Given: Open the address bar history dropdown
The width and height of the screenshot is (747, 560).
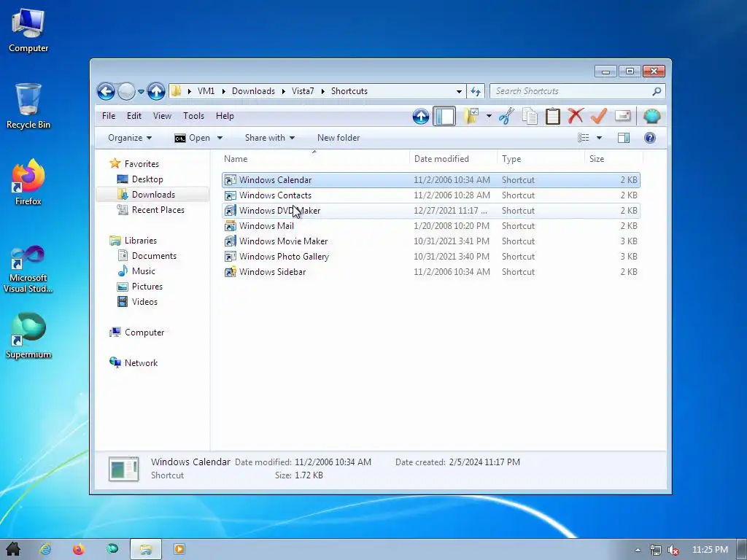Looking at the screenshot, I should (459, 91).
